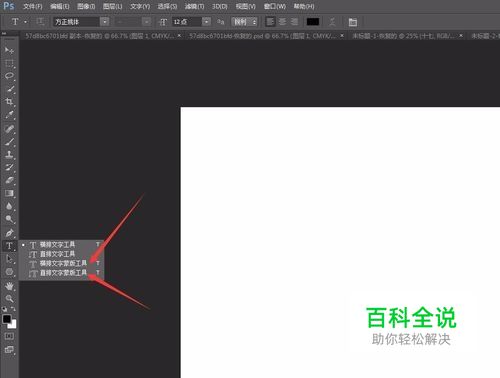Image resolution: width=500 pixels, height=378 pixels.
Task: Select the Rectangular Marquee tool
Action: [9, 63]
